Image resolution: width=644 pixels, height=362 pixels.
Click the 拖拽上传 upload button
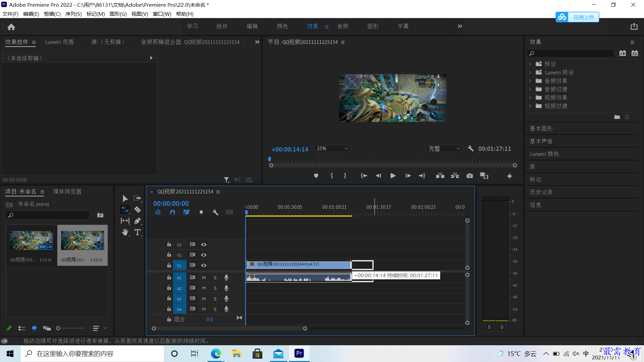click(577, 17)
